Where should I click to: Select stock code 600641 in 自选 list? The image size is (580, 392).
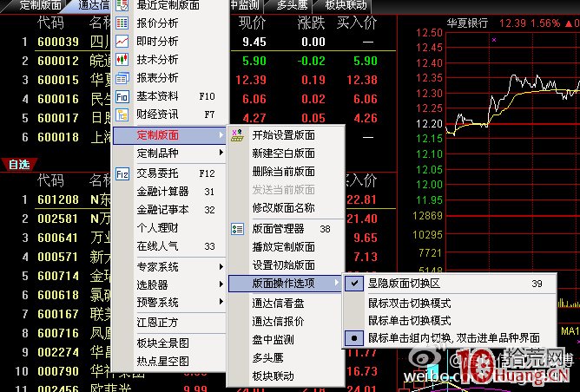[x=58, y=238]
